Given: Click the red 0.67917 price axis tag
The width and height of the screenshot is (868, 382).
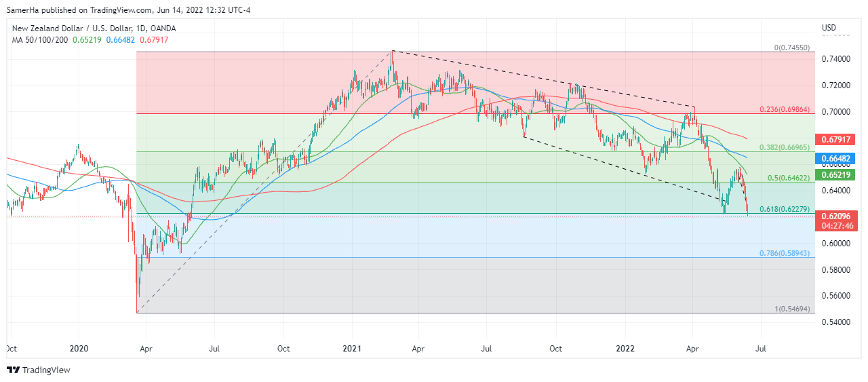Looking at the screenshot, I should point(838,140).
